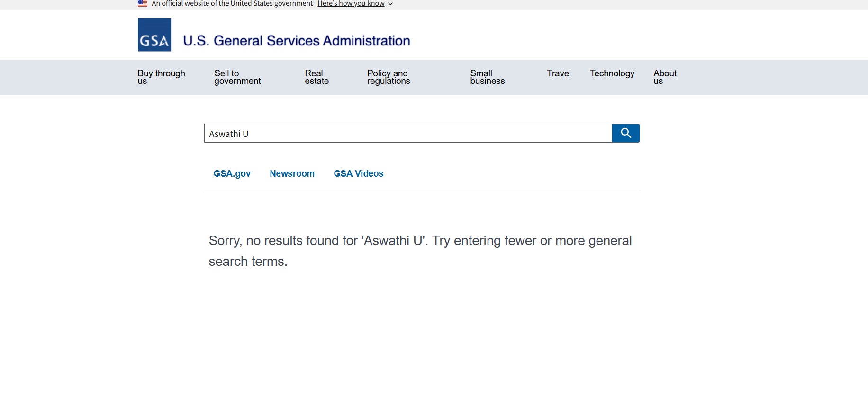The width and height of the screenshot is (868, 399).
Task: Click the "An official website" banner text
Action: 232,4
